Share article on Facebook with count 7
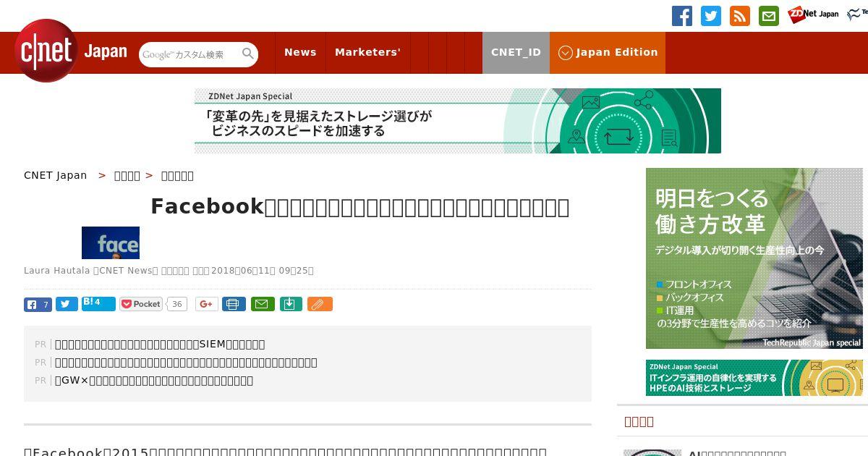Image resolution: width=868 pixels, height=456 pixels. point(38,304)
